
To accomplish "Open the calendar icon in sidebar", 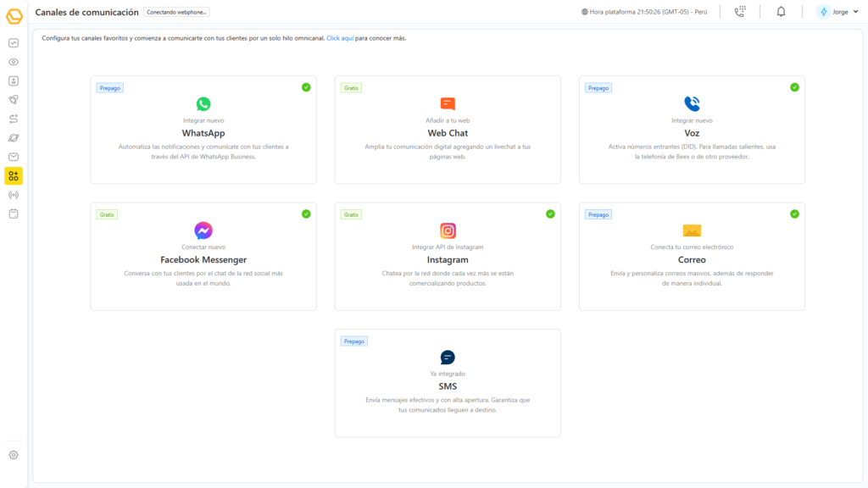I will tap(14, 213).
